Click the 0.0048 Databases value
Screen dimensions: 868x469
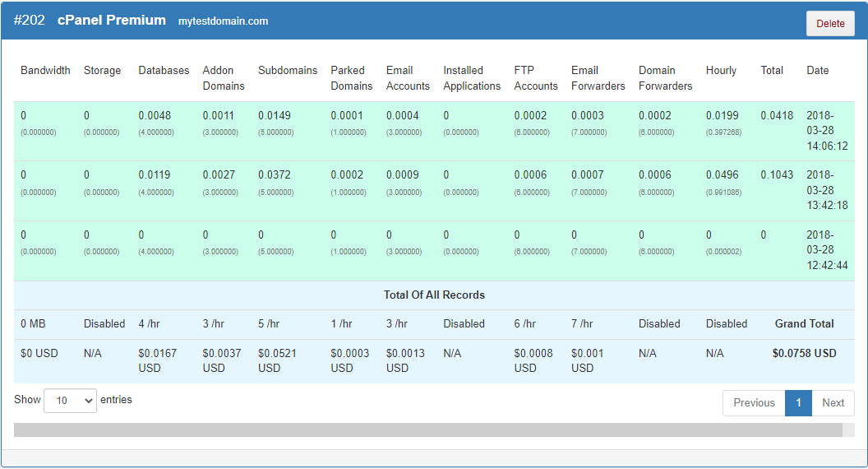(155, 115)
